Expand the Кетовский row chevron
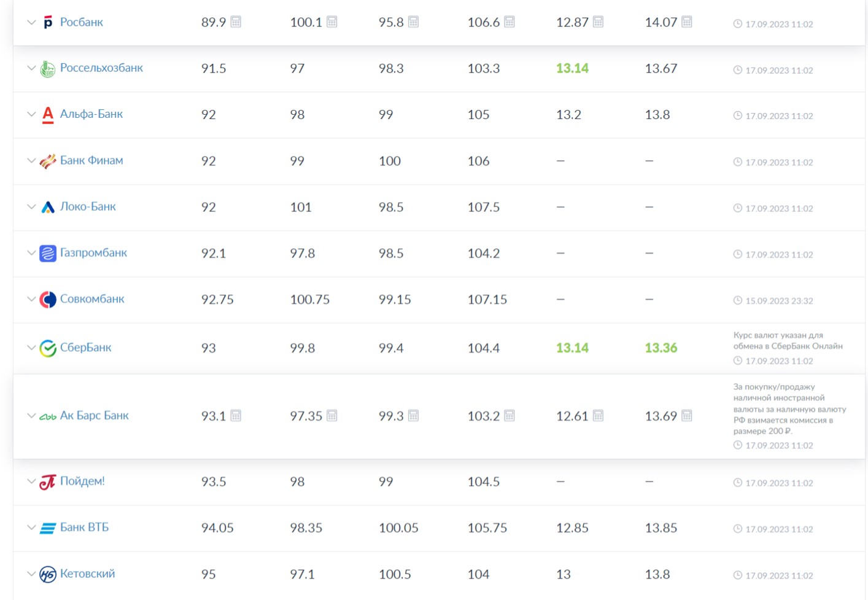The image size is (868, 600). [x=31, y=574]
